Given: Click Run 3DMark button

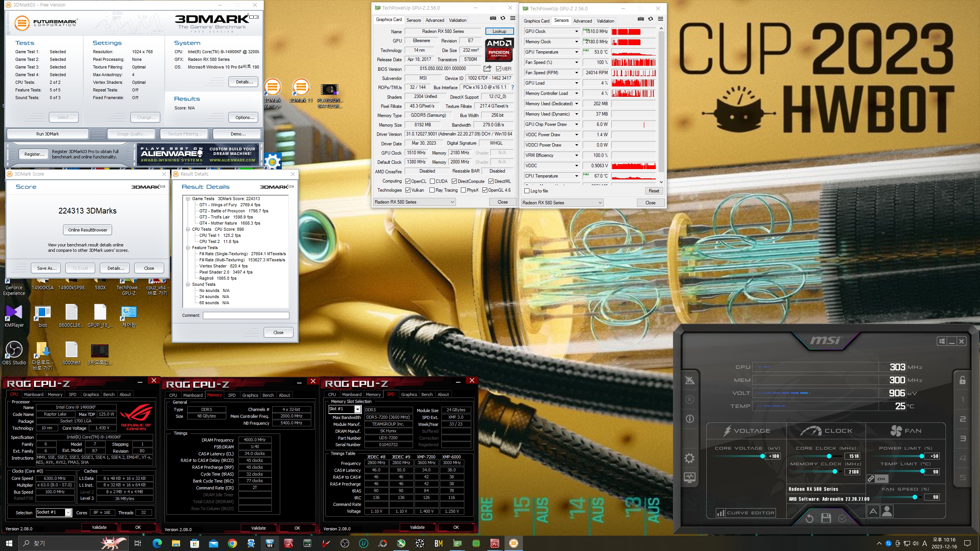Looking at the screenshot, I should 47,134.
